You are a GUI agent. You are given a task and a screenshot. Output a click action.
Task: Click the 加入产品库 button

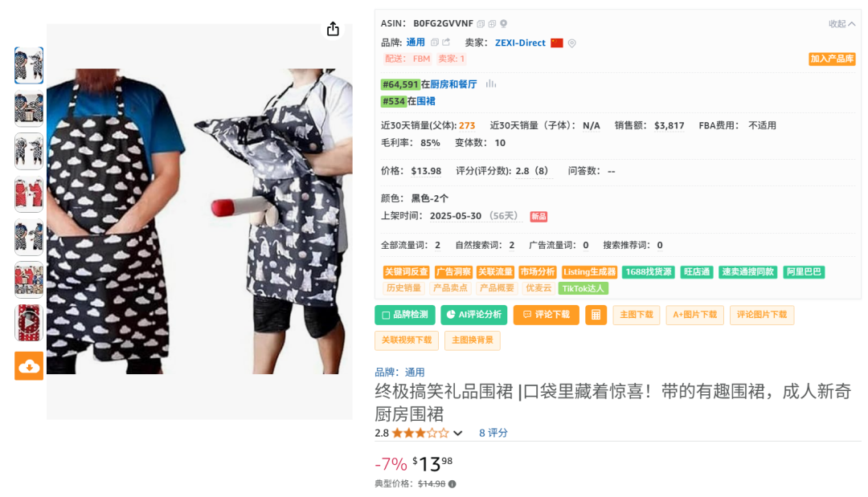832,59
